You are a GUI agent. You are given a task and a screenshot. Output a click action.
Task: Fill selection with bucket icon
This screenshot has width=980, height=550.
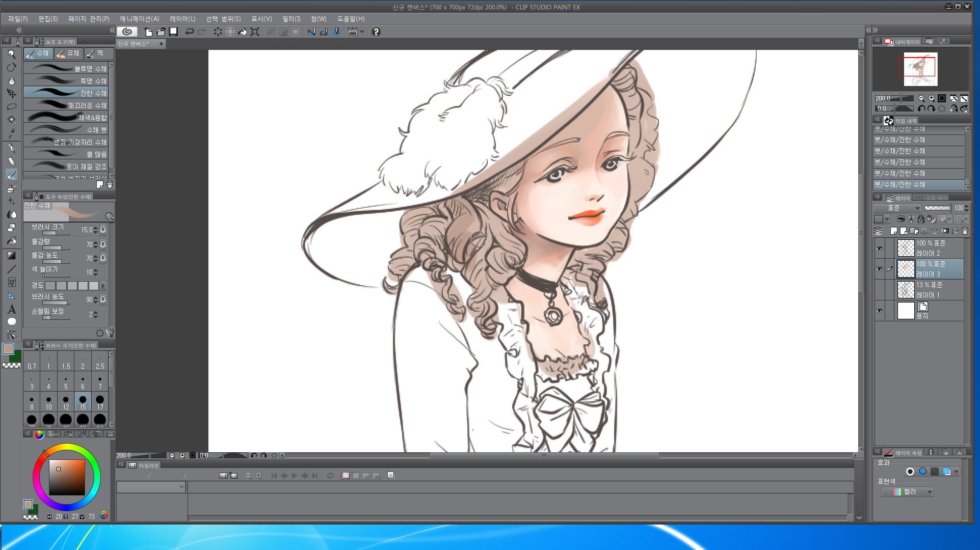(x=243, y=32)
